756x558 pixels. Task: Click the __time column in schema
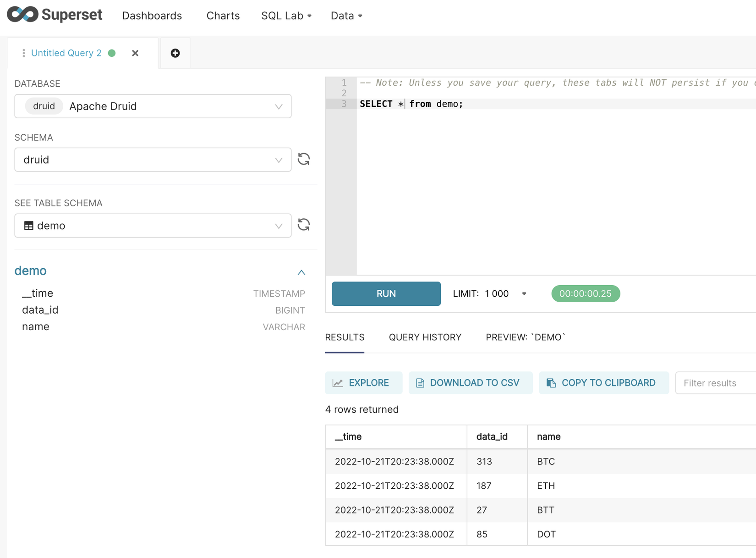tap(38, 293)
